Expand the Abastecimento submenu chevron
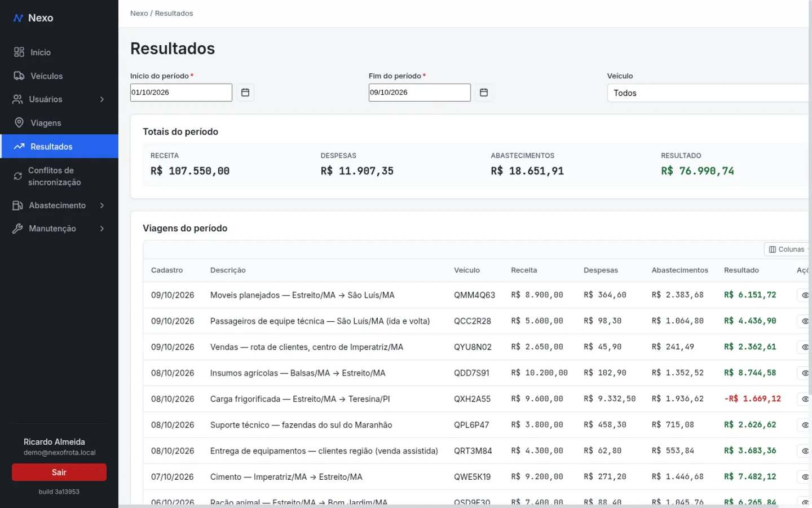812x508 pixels. 102,205
